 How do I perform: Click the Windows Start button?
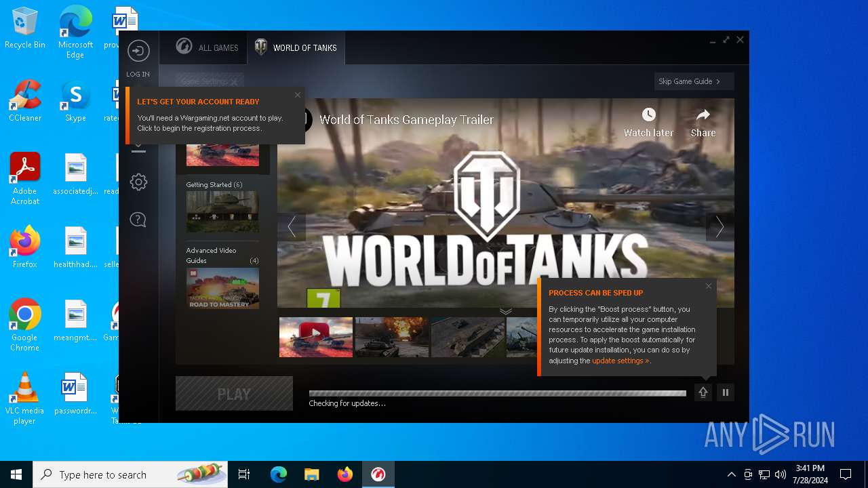pyautogui.click(x=16, y=474)
